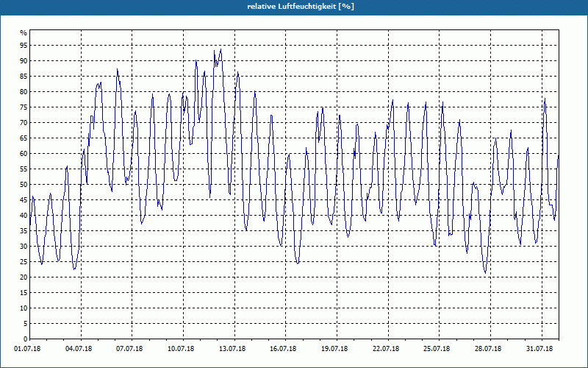Click the x-axis date label 19.07.18
This screenshot has width=588, height=368.
pos(334,349)
